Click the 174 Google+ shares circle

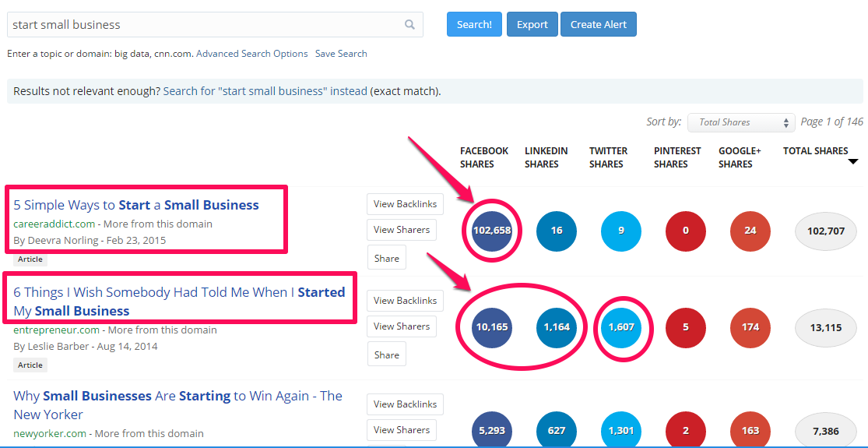[x=750, y=327]
